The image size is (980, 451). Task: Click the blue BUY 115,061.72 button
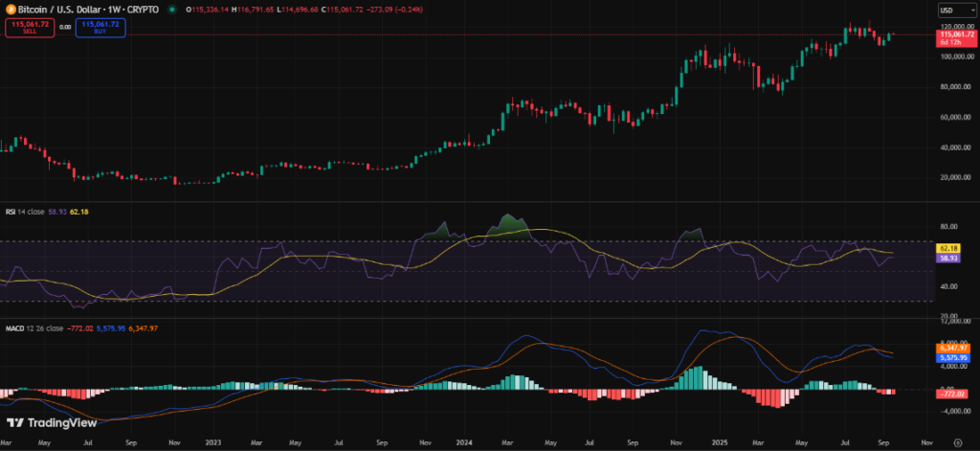click(x=100, y=28)
